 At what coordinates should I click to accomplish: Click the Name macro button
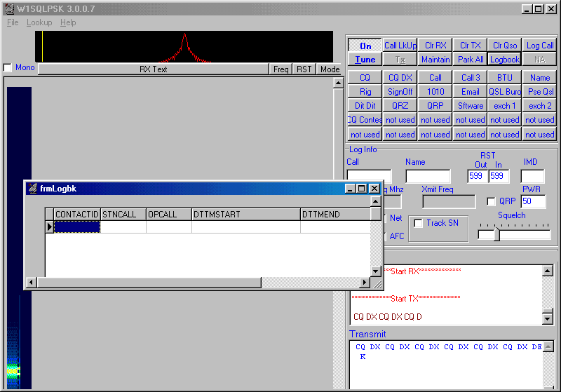(539, 78)
